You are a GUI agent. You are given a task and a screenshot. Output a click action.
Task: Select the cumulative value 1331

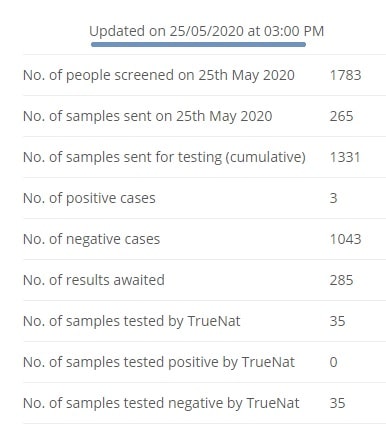(x=345, y=157)
